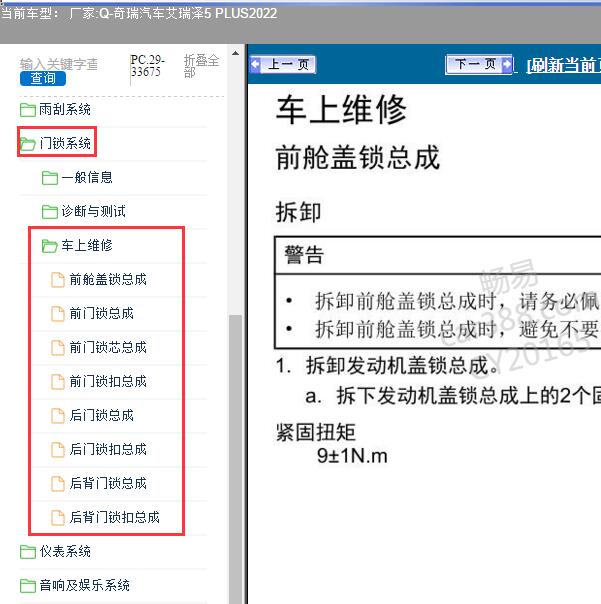Image resolution: width=601 pixels, height=604 pixels.
Task: Open the 仪表系统 tree entry
Action: [65, 552]
